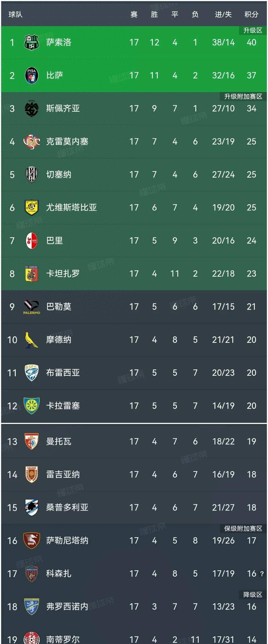The image size is (268, 644).
Task: Select the 卡坦扎罗 row in standings
Action: (134, 274)
